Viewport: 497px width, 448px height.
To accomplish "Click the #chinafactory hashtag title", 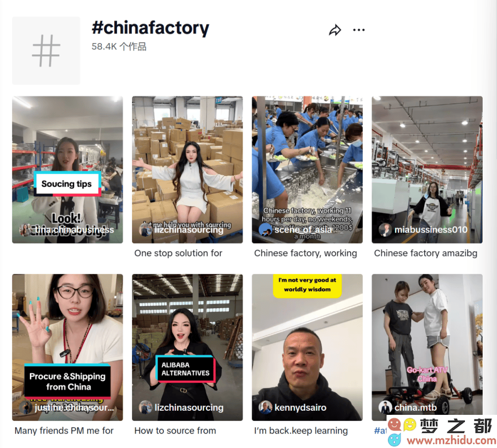I will point(150,28).
